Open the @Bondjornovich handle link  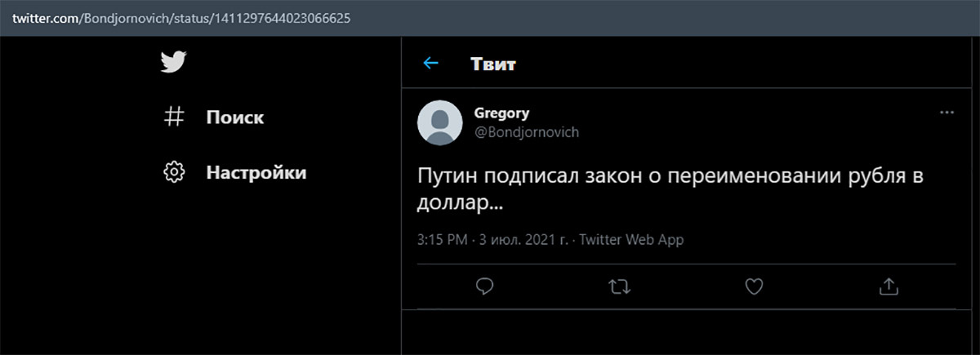coord(527,131)
